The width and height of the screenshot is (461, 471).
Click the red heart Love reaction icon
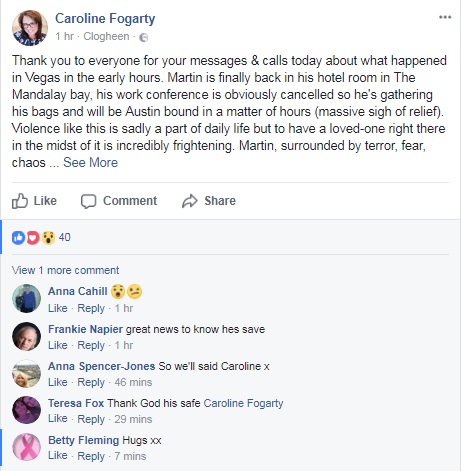[x=33, y=237]
